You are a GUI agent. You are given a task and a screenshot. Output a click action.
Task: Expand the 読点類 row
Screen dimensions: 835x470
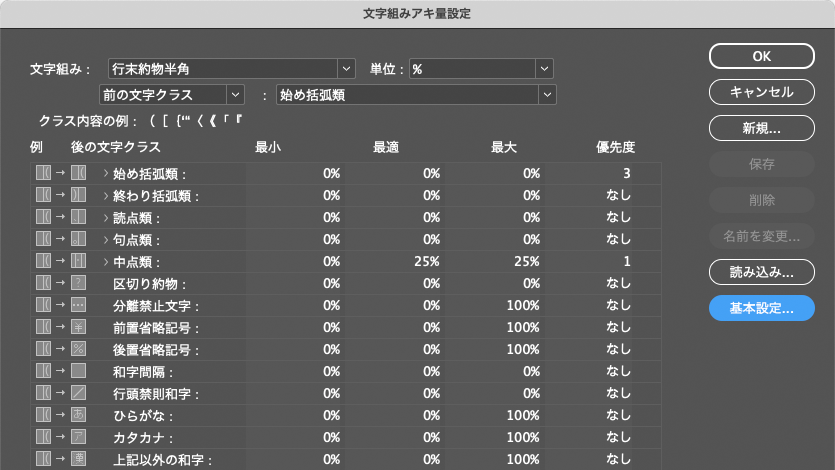106,218
